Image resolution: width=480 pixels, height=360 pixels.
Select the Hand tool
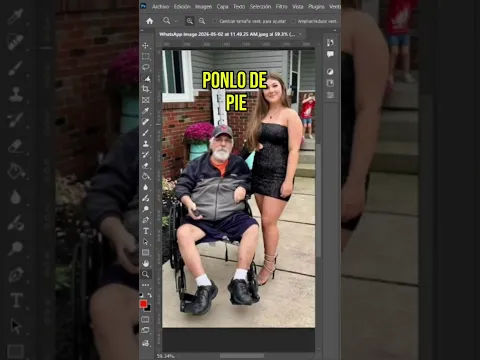pyautogui.click(x=146, y=264)
